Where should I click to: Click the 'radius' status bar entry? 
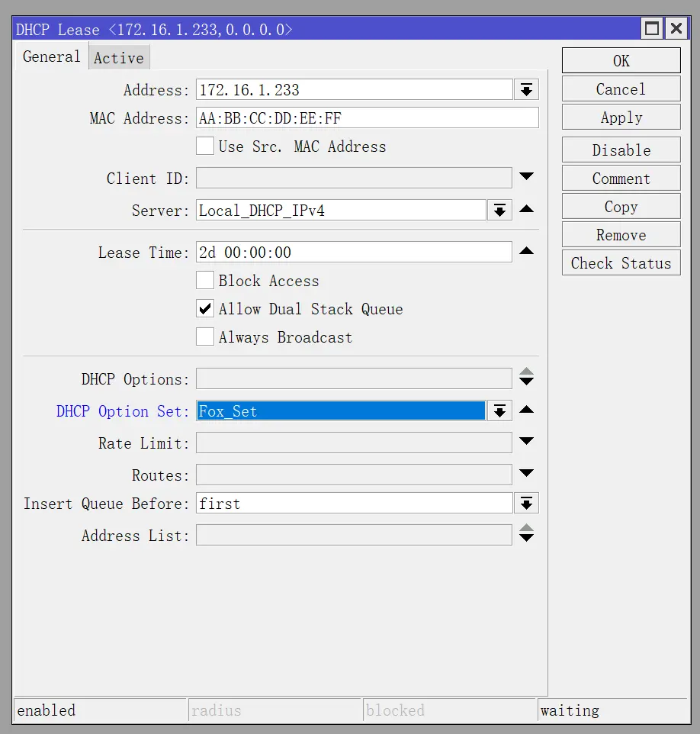275,710
